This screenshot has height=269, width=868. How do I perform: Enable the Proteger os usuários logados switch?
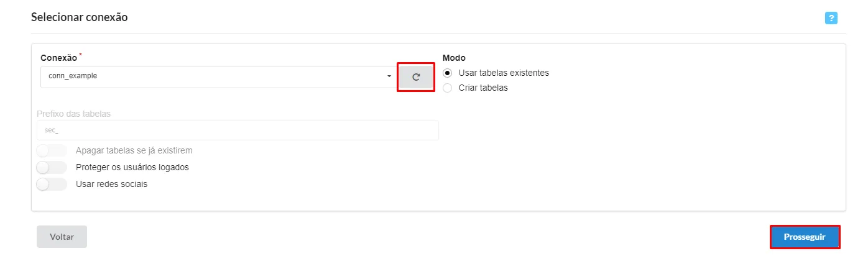click(52, 167)
